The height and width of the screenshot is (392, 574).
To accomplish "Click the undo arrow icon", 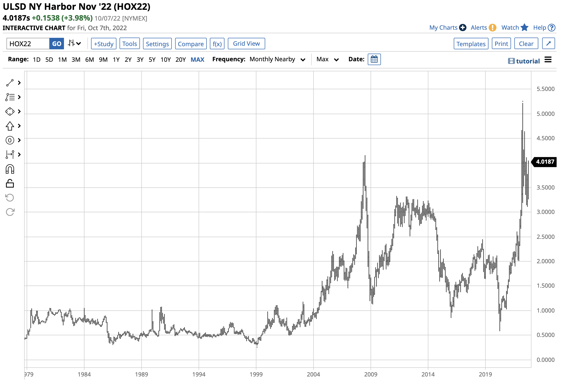I will 10,198.
